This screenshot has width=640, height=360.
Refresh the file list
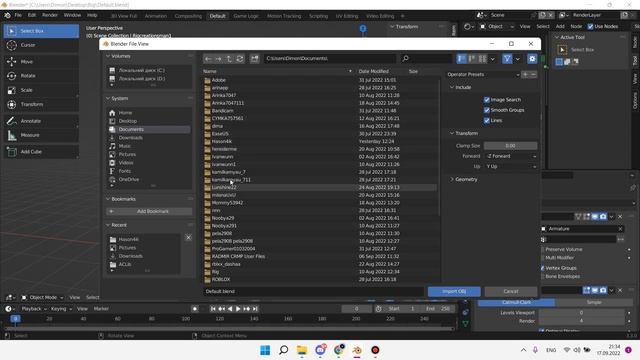(240, 59)
